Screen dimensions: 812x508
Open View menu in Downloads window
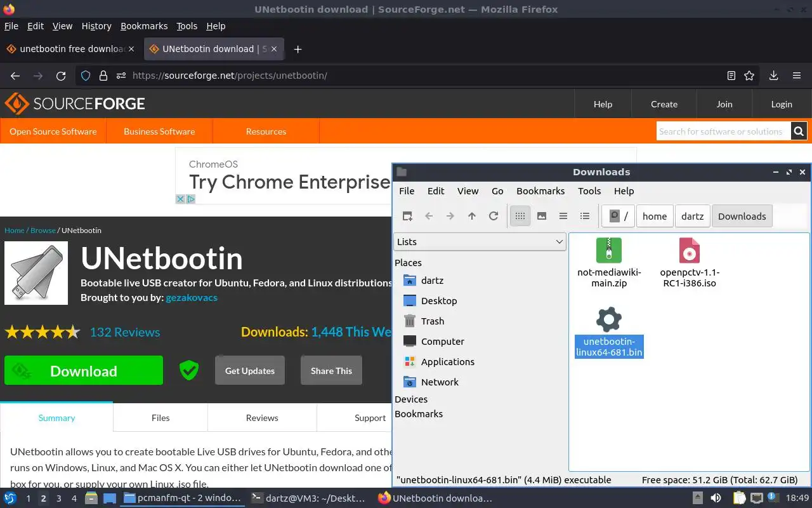(x=468, y=191)
